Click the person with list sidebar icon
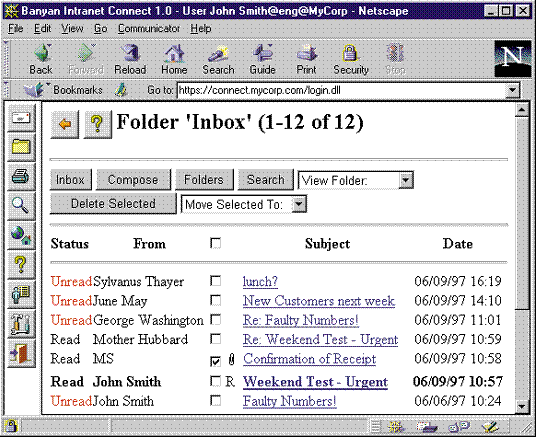The image size is (536, 437). (21, 295)
